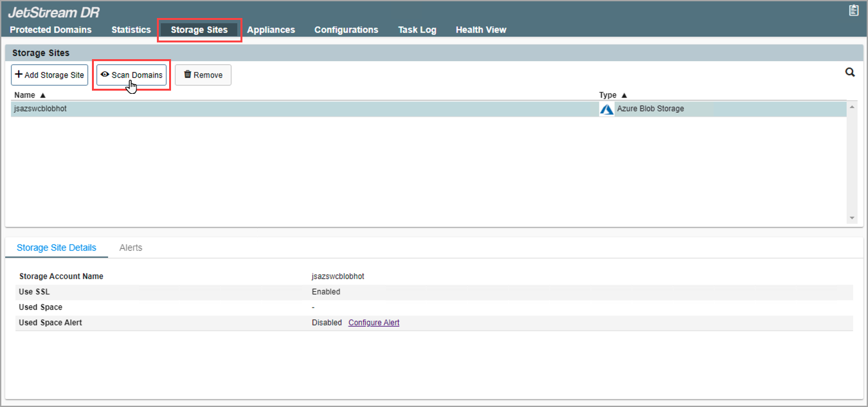Click the Azure Blob Storage icon
Image resolution: width=868 pixels, height=407 pixels.
[x=606, y=109]
